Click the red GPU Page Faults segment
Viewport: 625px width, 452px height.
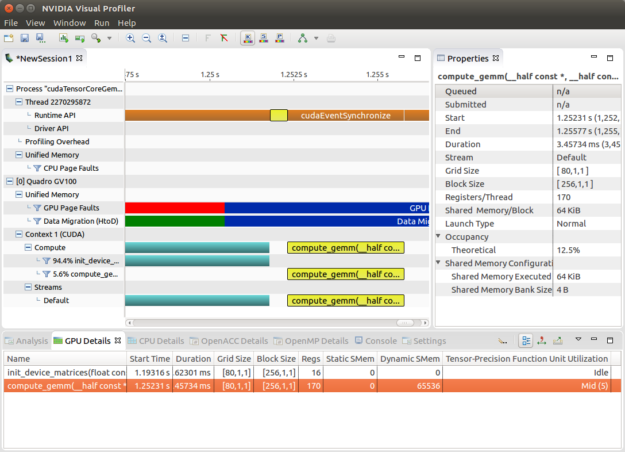175,208
